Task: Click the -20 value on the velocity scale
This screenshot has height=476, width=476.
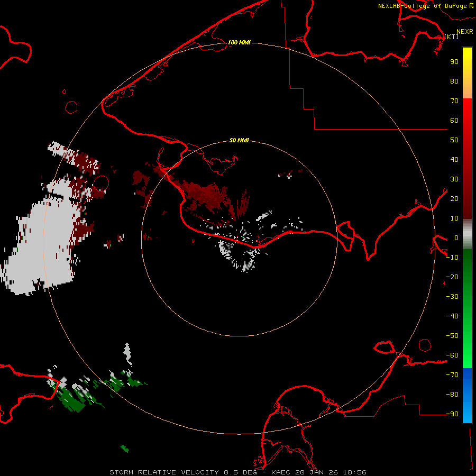Action: click(x=452, y=277)
